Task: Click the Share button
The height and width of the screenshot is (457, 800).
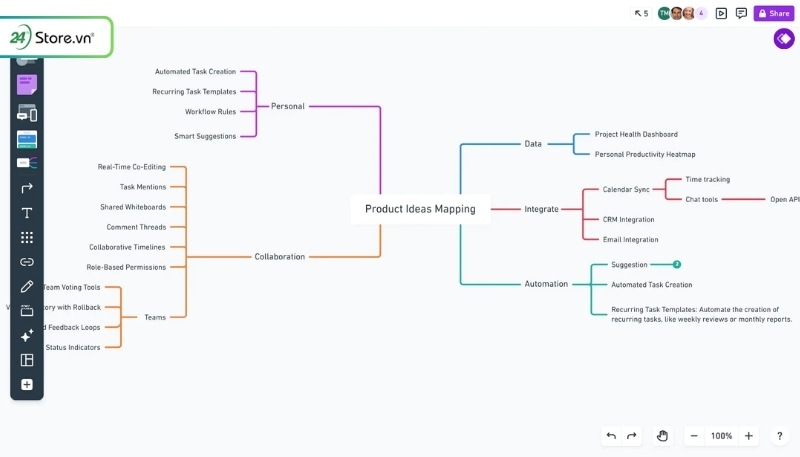Action: point(773,14)
